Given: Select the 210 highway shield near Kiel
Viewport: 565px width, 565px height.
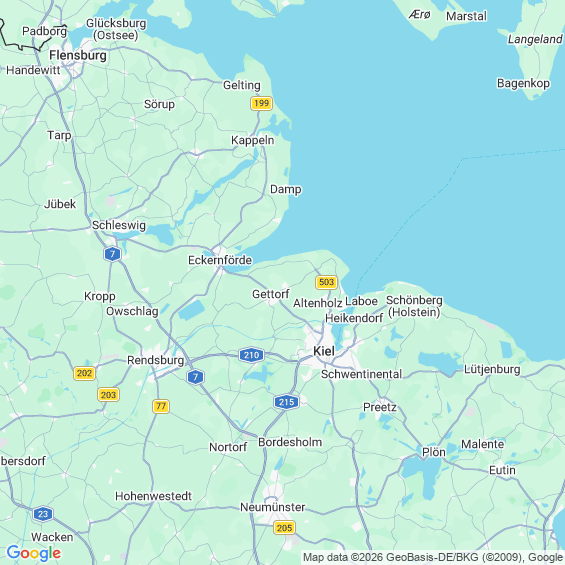Looking at the screenshot, I should [251, 355].
